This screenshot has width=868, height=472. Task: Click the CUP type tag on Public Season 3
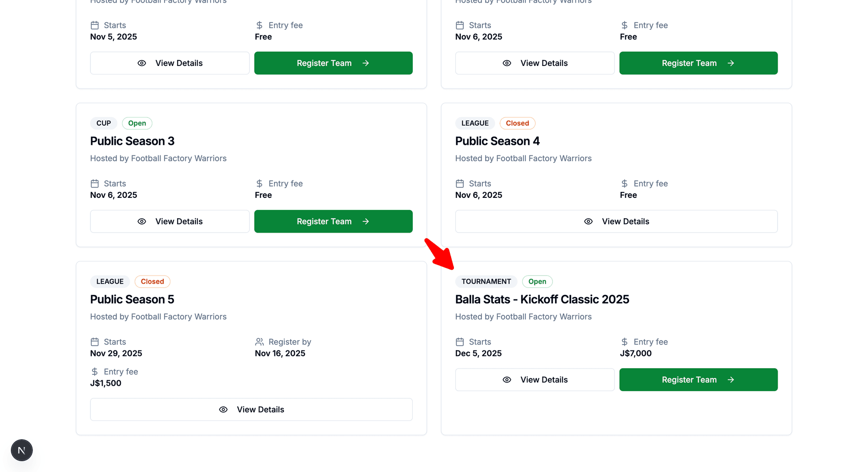tap(103, 123)
